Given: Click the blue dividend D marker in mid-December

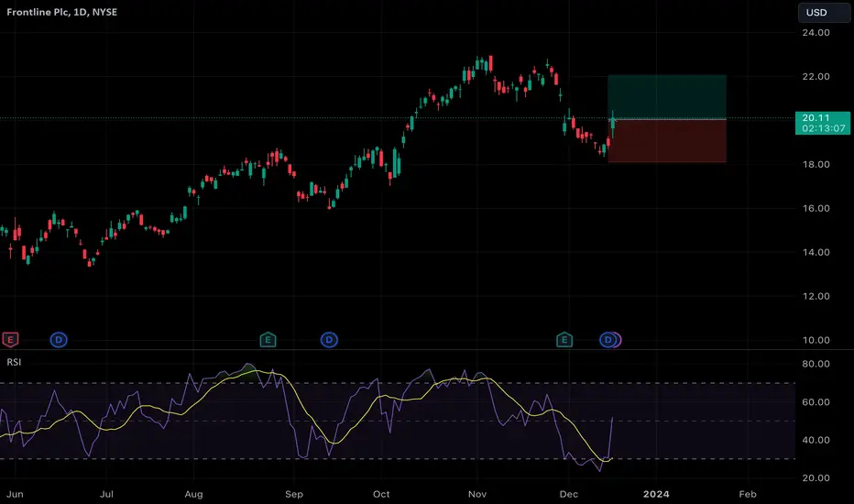Looking at the screenshot, I should click(608, 340).
